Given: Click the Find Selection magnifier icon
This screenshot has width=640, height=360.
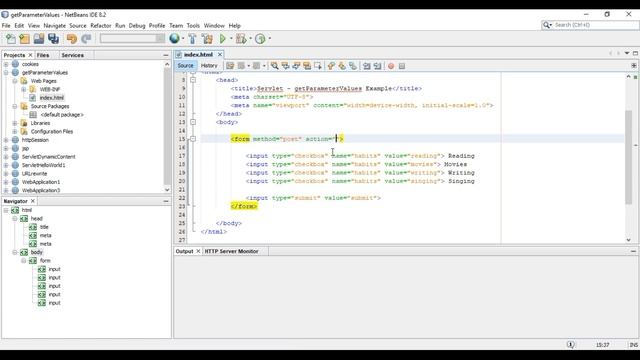Looking at the screenshot, I should [274, 66].
